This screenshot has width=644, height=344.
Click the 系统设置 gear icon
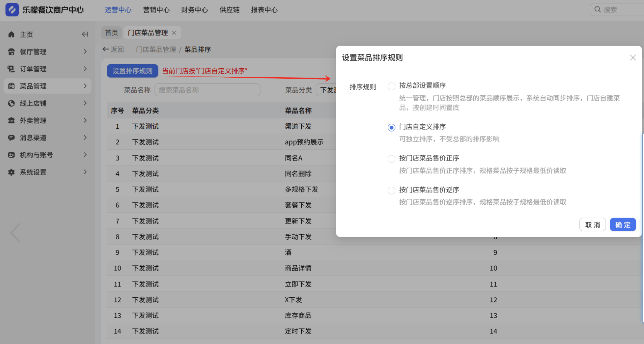pyautogui.click(x=11, y=172)
